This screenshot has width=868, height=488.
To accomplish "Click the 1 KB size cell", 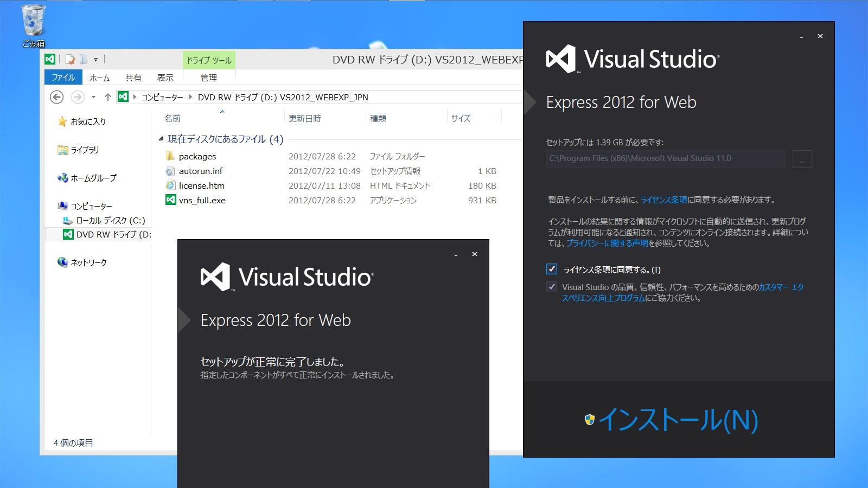I will pos(487,171).
